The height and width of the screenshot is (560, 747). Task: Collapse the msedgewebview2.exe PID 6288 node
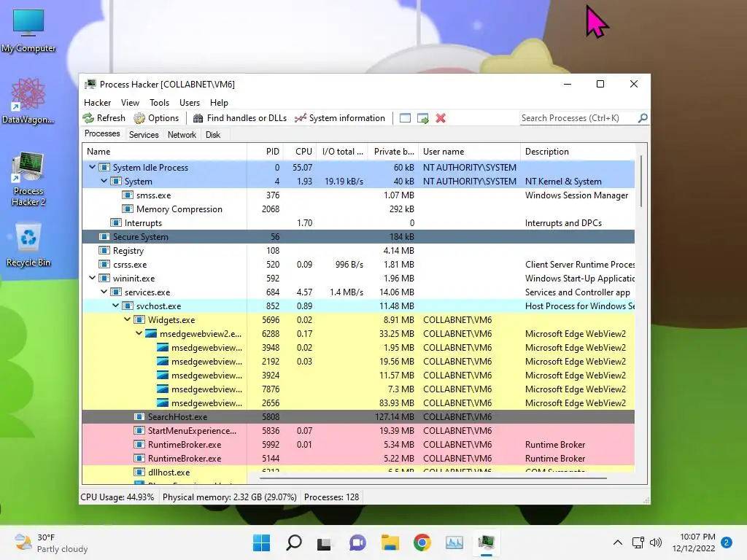(x=139, y=332)
